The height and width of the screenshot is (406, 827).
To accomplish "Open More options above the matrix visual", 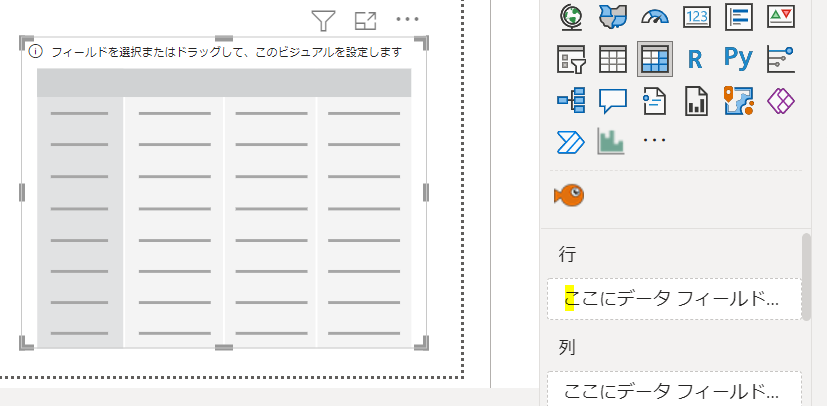I will [407, 20].
